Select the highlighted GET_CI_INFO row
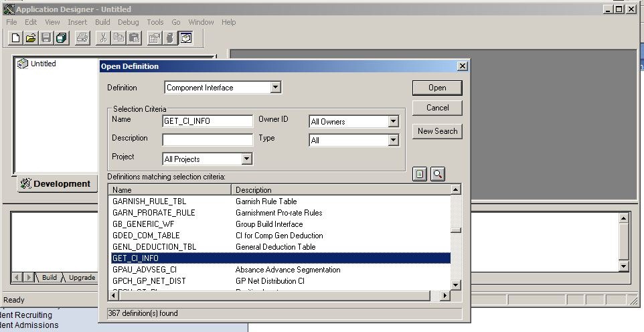 coord(280,258)
